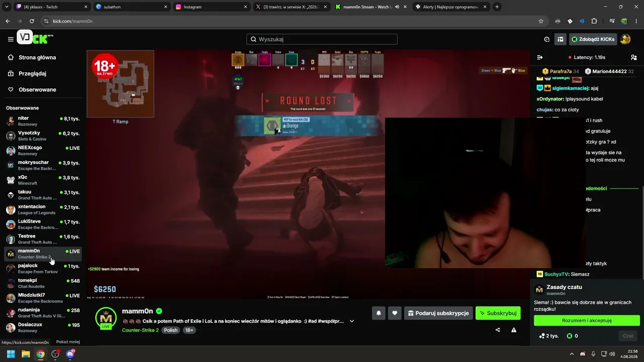The image size is (644, 362).
Task: Switch to the subathon browser tab
Action: coord(131,7)
